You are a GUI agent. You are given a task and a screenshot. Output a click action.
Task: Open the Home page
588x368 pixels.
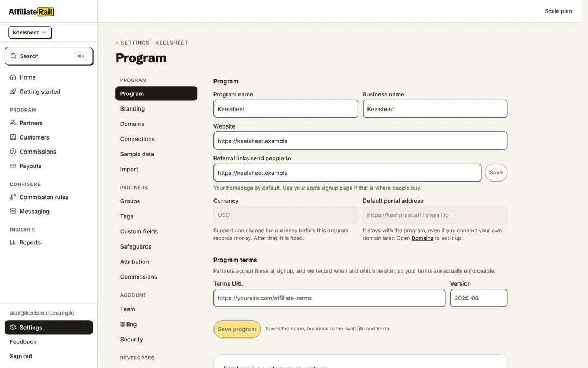coord(49,77)
